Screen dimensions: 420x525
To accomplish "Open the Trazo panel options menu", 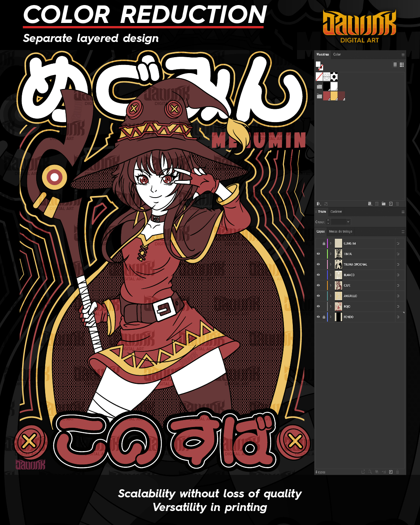I will [x=403, y=212].
